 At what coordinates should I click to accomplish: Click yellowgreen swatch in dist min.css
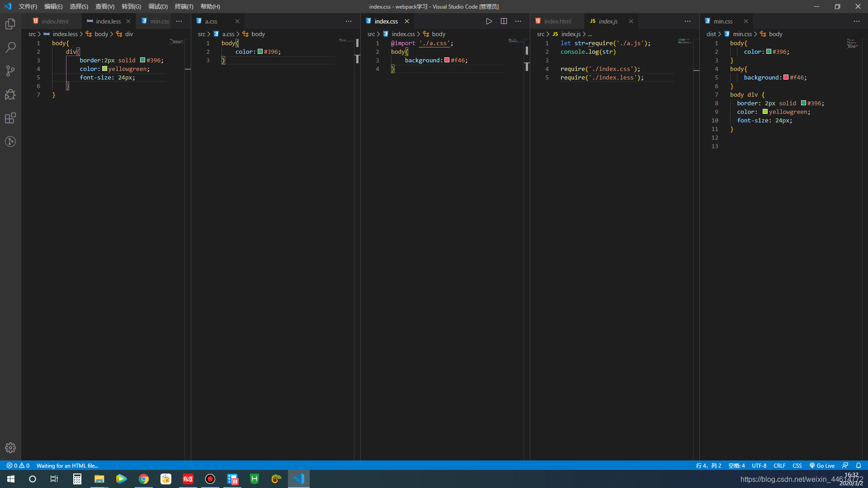[x=765, y=112]
